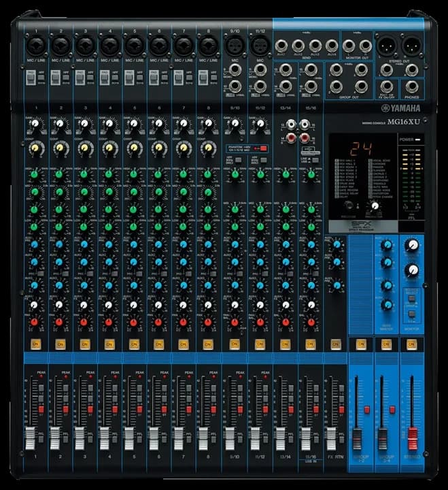The height and width of the screenshot is (490, 448).
Task: Click channel 11/12 XLR MIC input
Action: tap(260, 46)
